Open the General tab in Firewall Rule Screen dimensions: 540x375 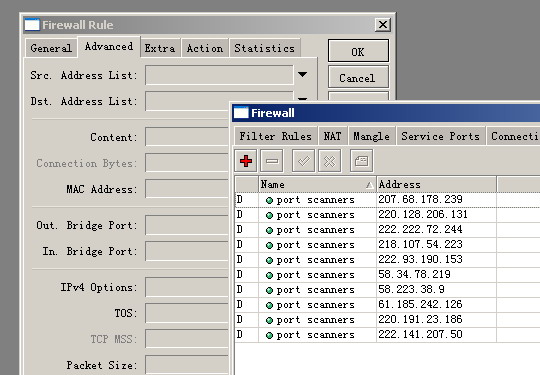pyautogui.click(x=51, y=48)
